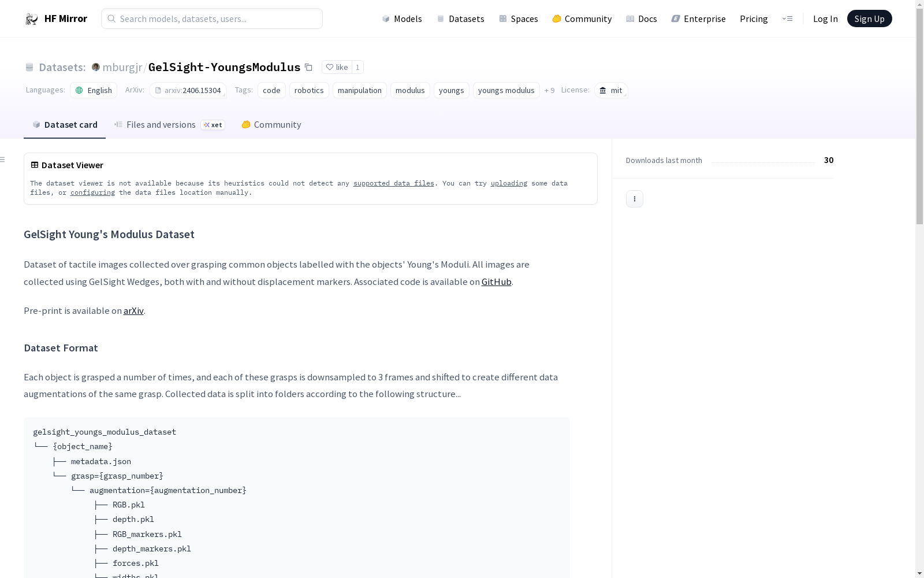Open the arxiv:2406.15304 tag
Viewport: 924px width, 578px height.
188,90
